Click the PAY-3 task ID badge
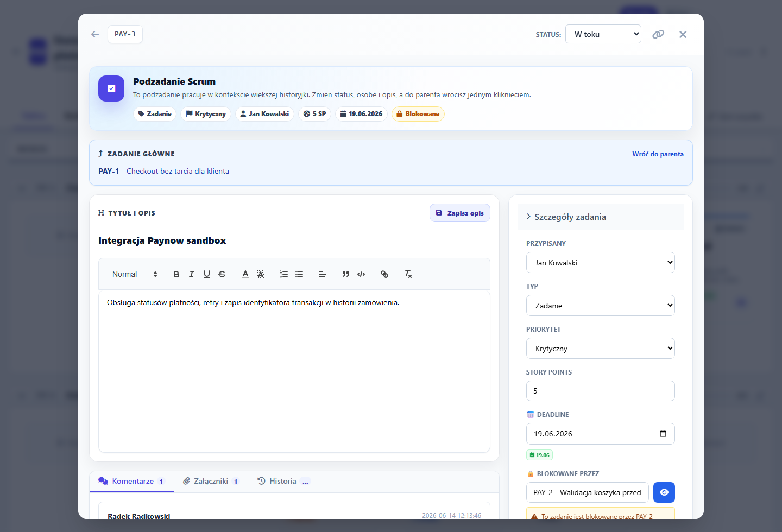The height and width of the screenshot is (532, 782). point(125,34)
